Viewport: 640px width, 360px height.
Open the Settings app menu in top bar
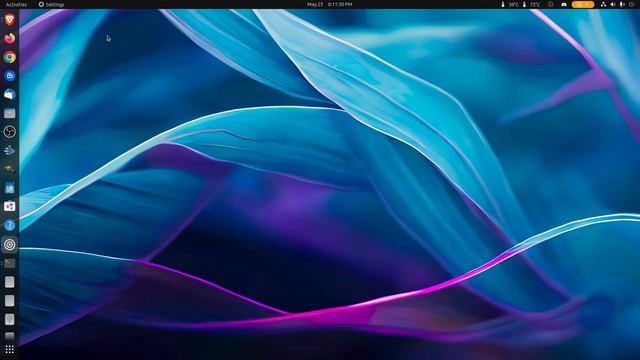click(51, 4)
